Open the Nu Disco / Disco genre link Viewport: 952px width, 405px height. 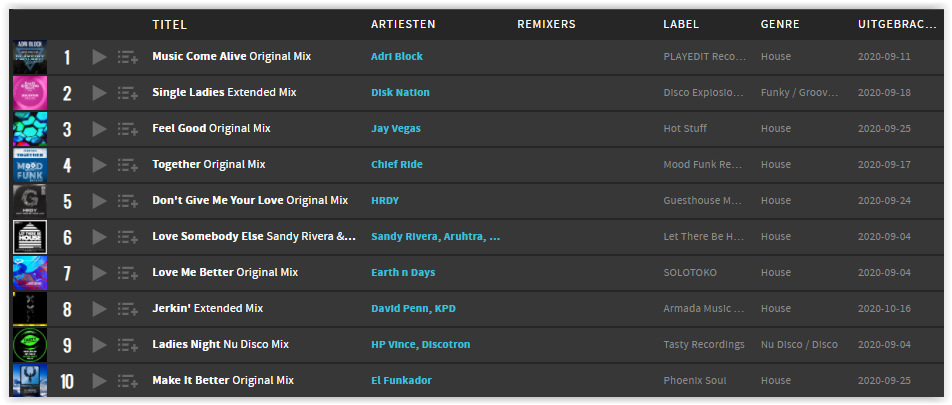tap(799, 344)
